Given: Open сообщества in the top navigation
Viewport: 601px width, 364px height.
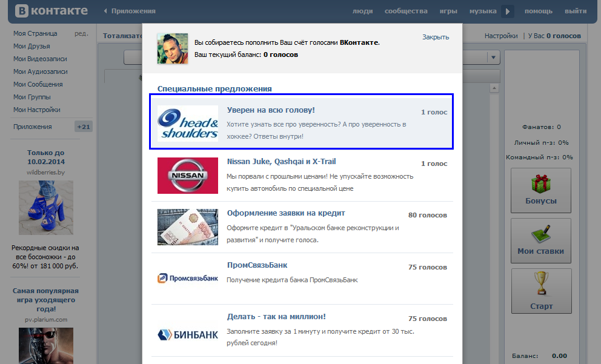Looking at the screenshot, I should [x=406, y=11].
